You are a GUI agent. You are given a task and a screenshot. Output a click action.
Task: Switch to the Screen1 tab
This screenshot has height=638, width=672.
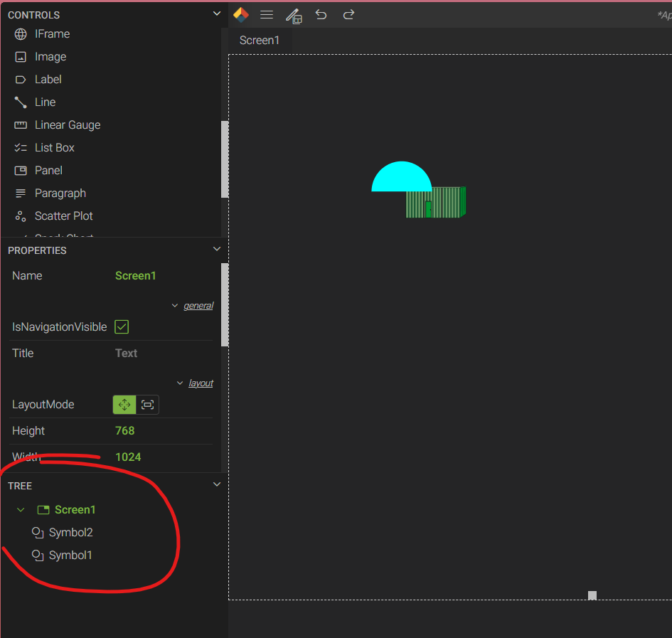(x=260, y=41)
